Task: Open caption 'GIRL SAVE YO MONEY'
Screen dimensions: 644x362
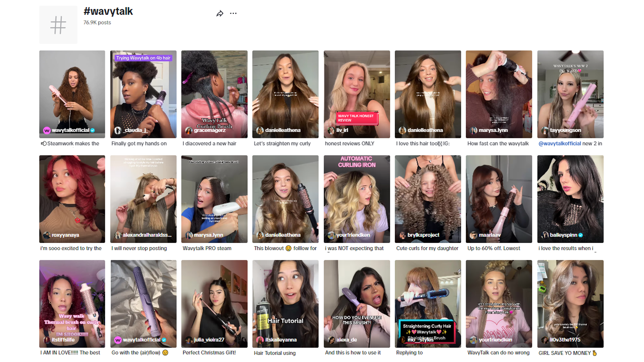Action: [568, 353]
